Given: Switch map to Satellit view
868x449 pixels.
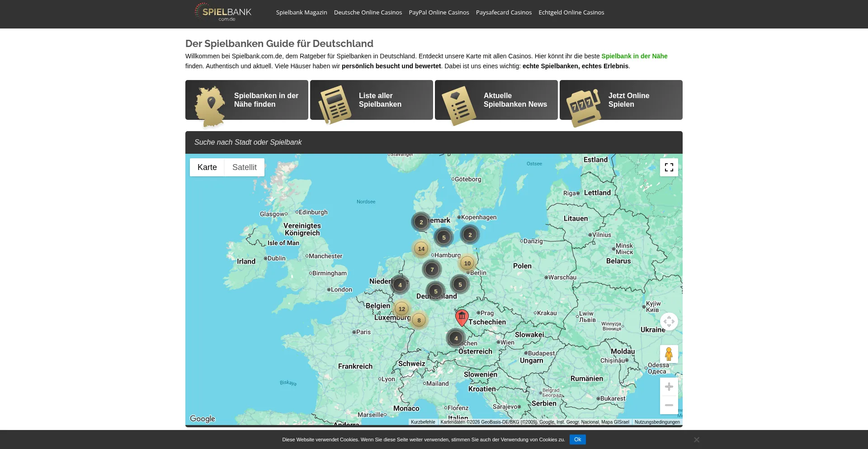Looking at the screenshot, I should click(x=245, y=167).
